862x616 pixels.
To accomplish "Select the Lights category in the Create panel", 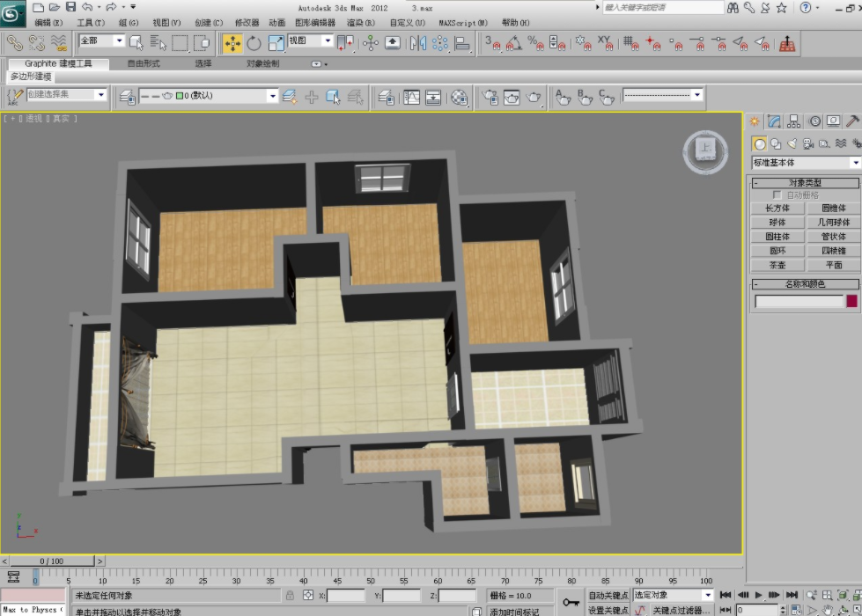I will pyautogui.click(x=792, y=143).
